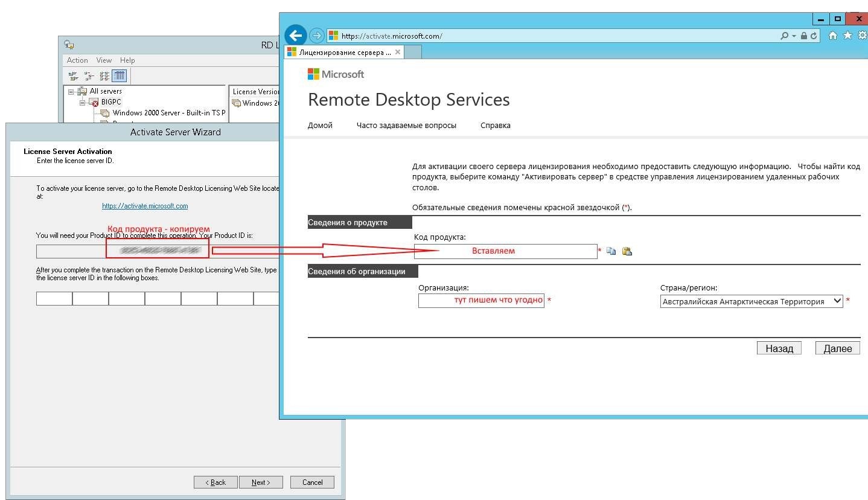868x500 pixels.
Task: Open the 'Справка' navigation link
Action: tap(496, 126)
